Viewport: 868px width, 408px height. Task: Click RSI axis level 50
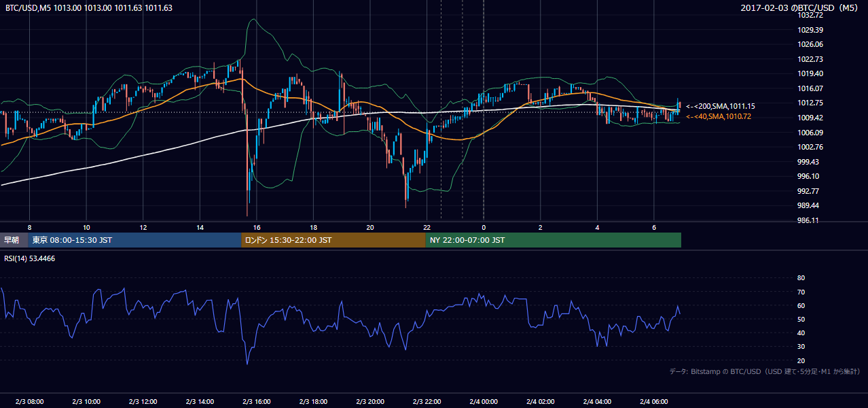(x=801, y=319)
